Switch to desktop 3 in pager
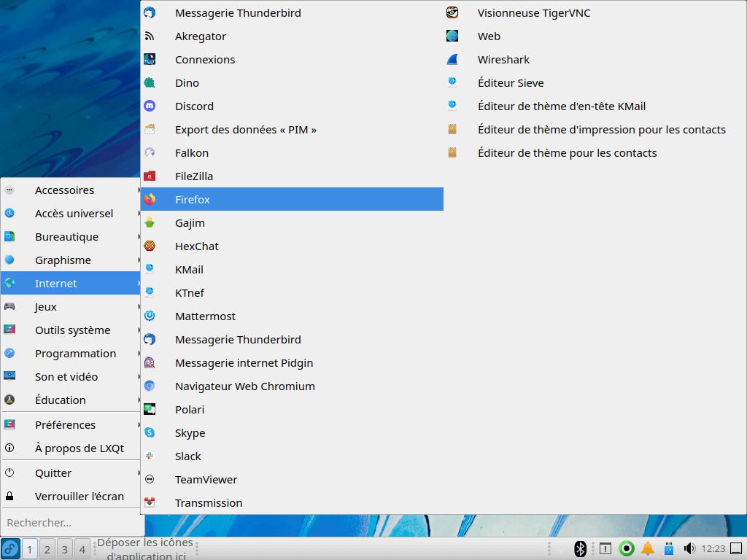The width and height of the screenshot is (747, 560). pyautogui.click(x=65, y=549)
